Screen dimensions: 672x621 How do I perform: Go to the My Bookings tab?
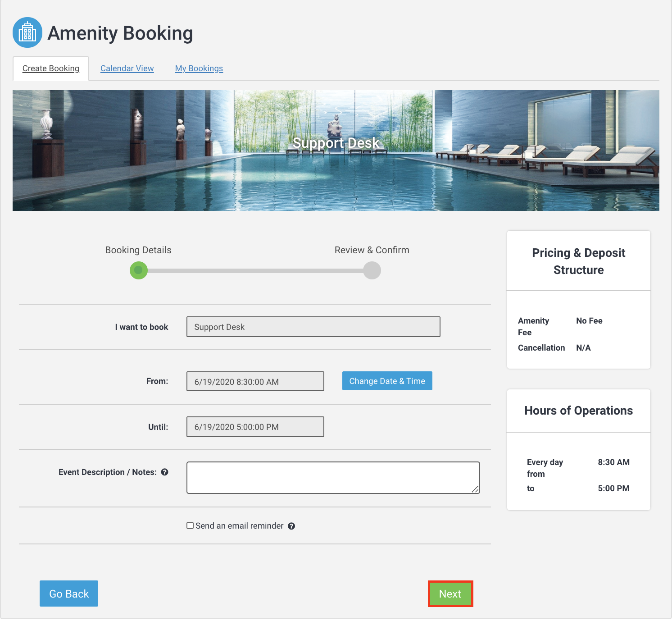click(x=199, y=68)
